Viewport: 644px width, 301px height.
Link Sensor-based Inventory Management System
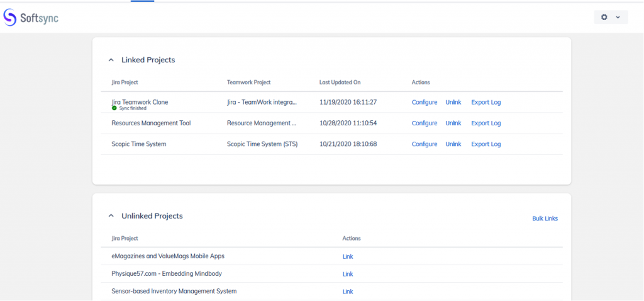[348, 292]
